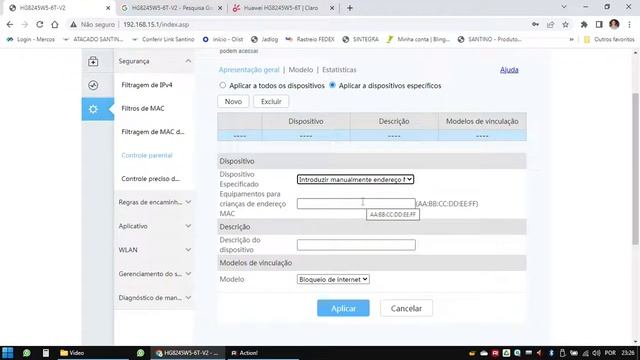Click the MAC address input field

356,203
